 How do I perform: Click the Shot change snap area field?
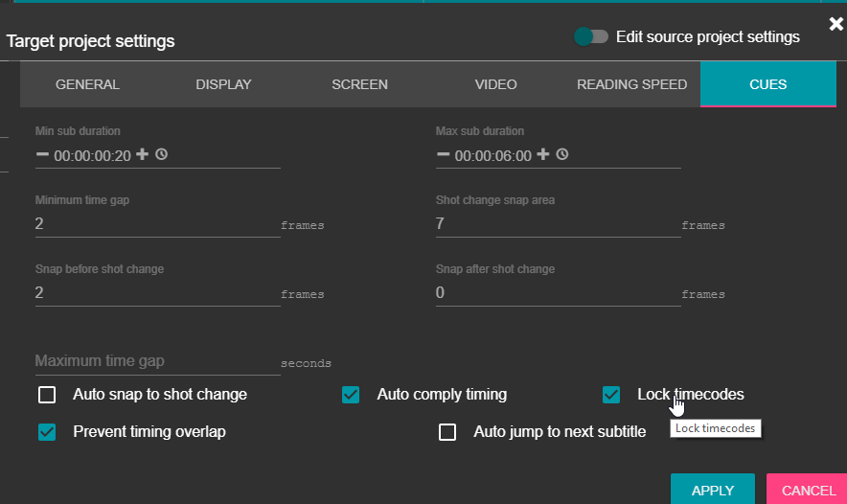click(557, 224)
